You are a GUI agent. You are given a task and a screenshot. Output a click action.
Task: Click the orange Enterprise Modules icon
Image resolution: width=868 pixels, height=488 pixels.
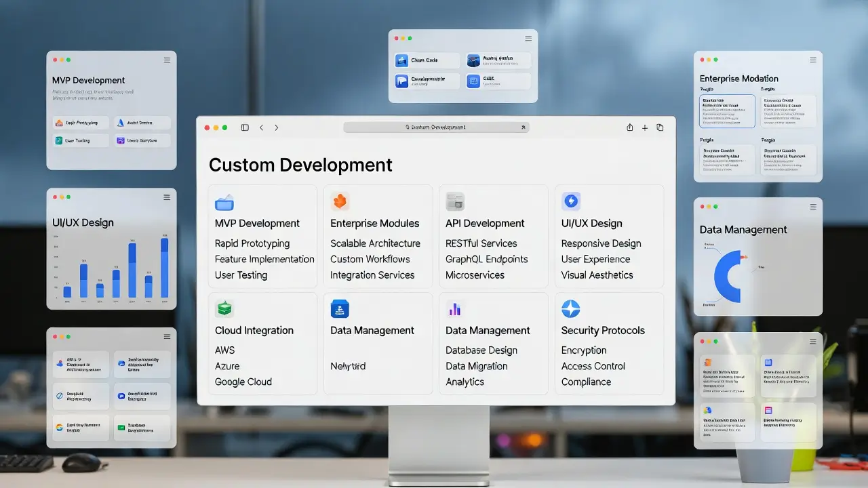pyautogui.click(x=339, y=201)
